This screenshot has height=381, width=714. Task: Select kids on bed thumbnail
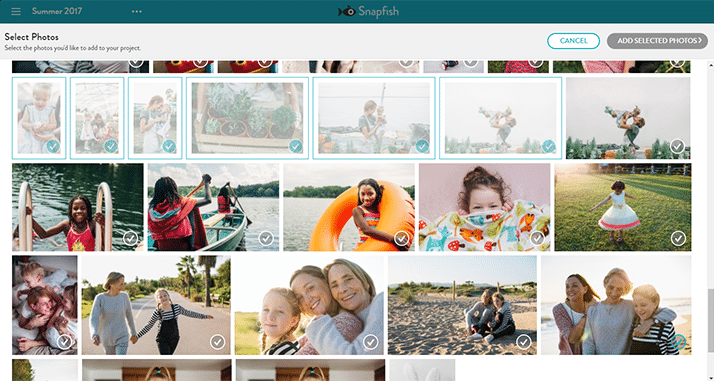point(45,305)
